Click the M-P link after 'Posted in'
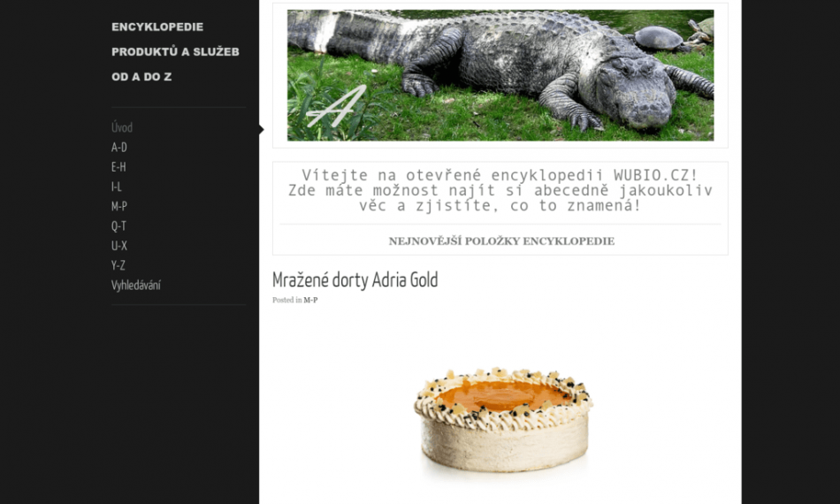This screenshot has height=504, width=840. pyautogui.click(x=310, y=300)
